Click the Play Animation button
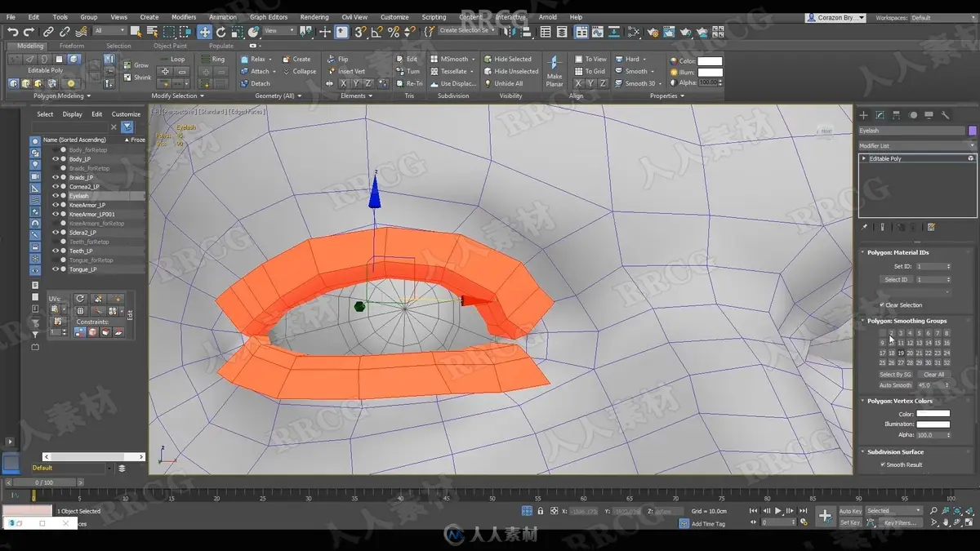Image resolution: width=980 pixels, height=551 pixels. [x=778, y=511]
